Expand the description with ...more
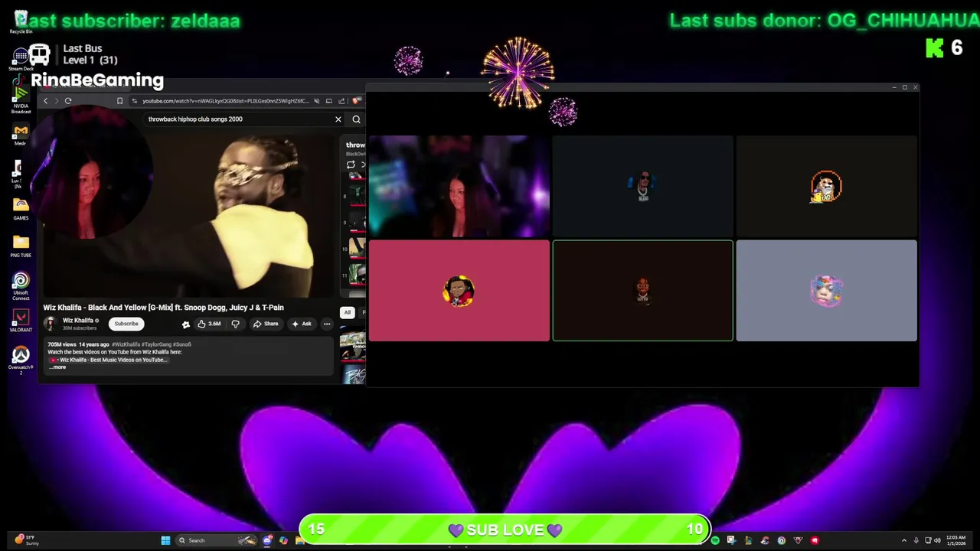This screenshot has height=551, width=980. (x=58, y=367)
